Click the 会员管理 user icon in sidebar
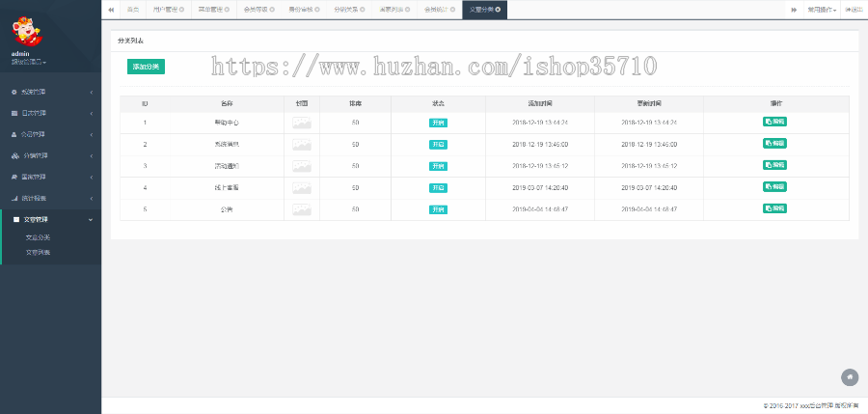 [14, 135]
